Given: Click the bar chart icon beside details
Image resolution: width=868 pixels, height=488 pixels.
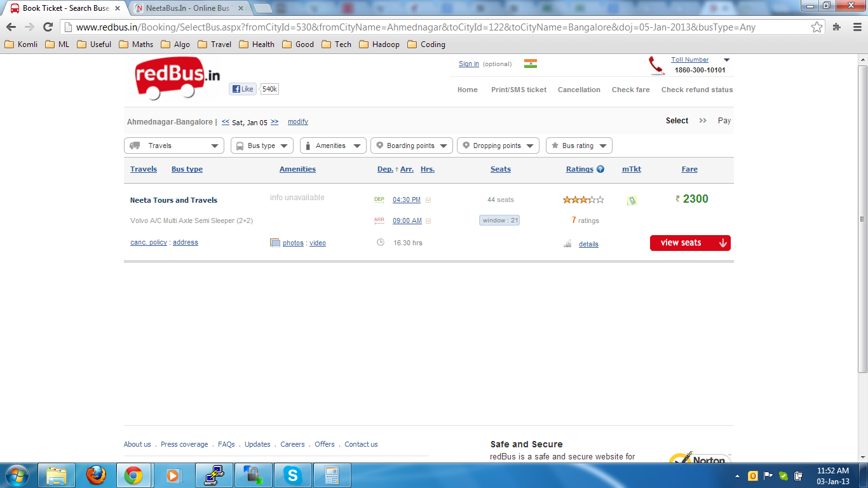Looking at the screenshot, I should point(567,243).
